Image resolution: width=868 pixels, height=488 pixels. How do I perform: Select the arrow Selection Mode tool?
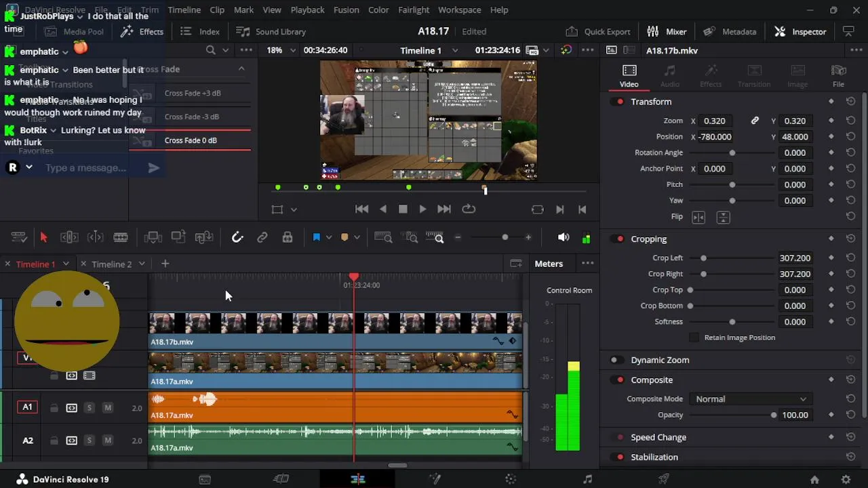coord(43,237)
